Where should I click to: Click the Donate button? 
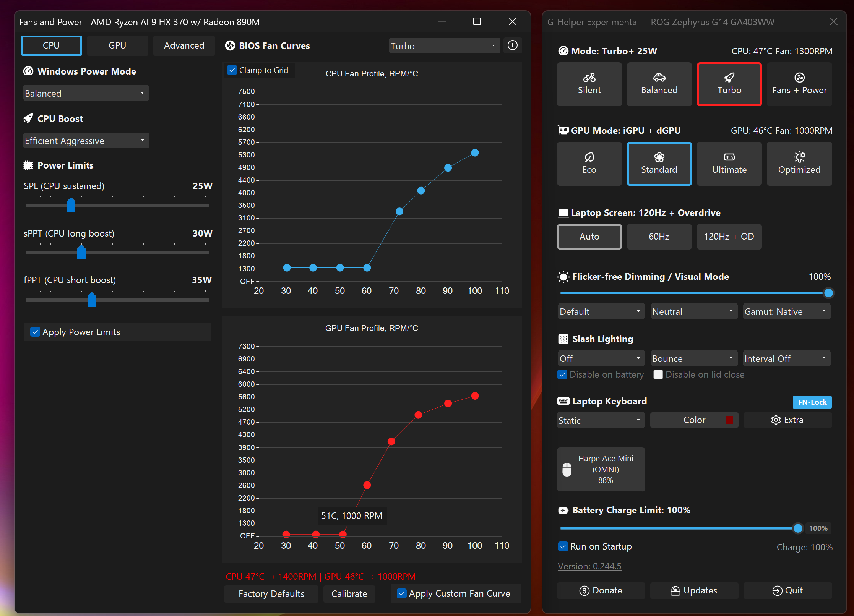coord(601,590)
